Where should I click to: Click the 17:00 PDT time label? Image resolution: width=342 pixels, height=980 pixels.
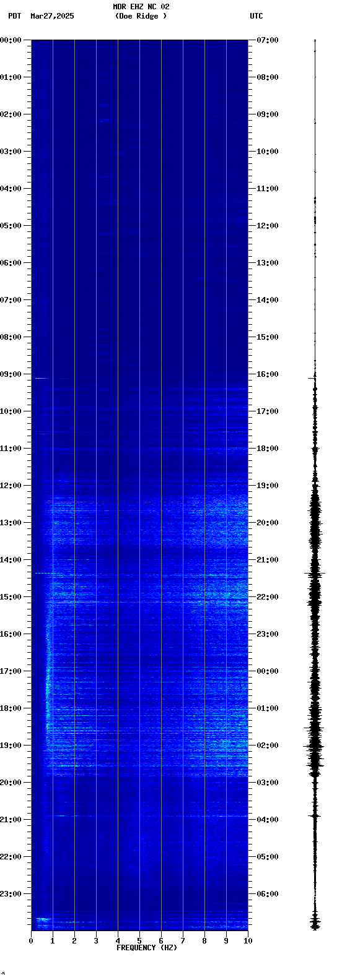(11, 671)
